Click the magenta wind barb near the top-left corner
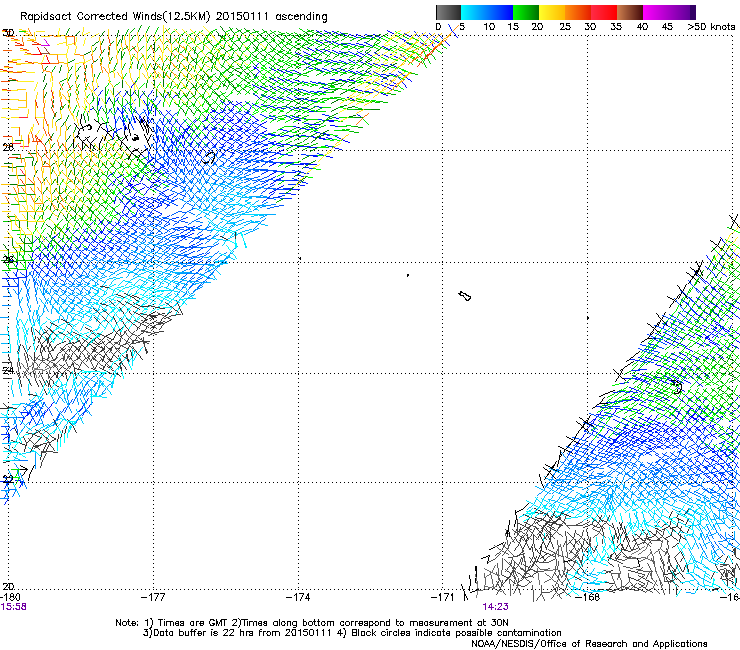The height and width of the screenshot is (650, 740). tap(45, 42)
